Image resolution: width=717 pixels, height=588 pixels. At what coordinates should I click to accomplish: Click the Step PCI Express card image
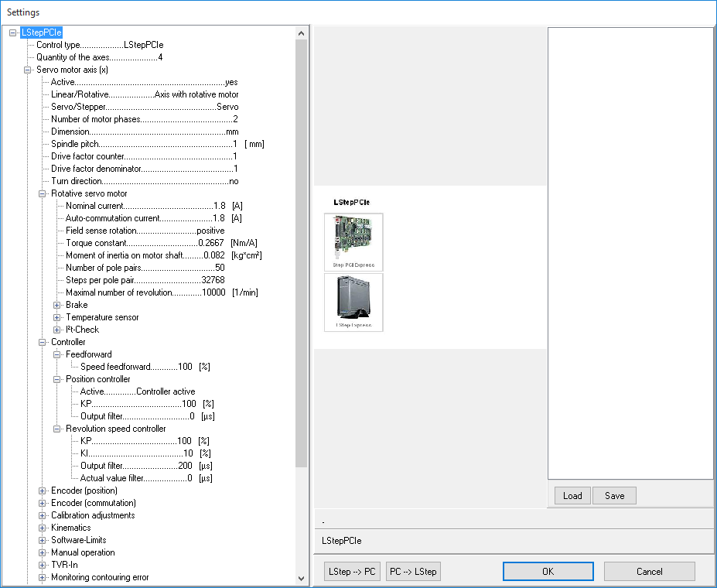tap(353, 241)
